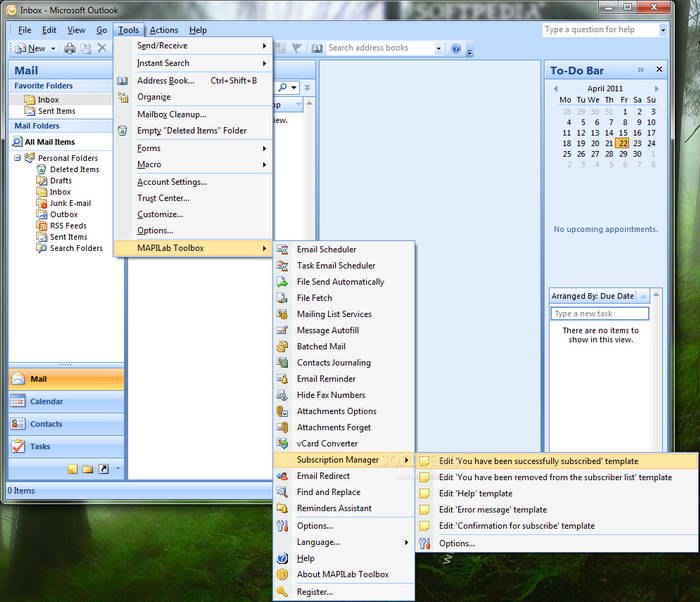
Task: Collapse the Personal Folders tree node
Action: [17, 158]
